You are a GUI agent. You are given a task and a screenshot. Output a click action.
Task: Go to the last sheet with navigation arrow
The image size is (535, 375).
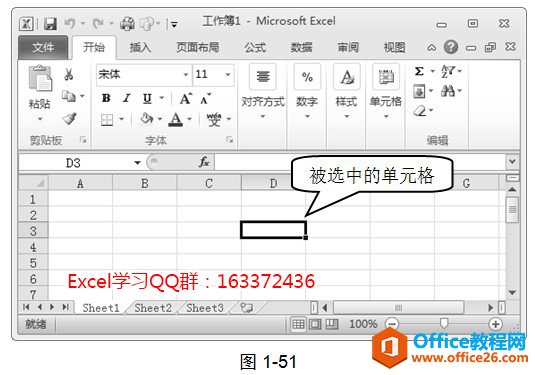tap(65, 307)
